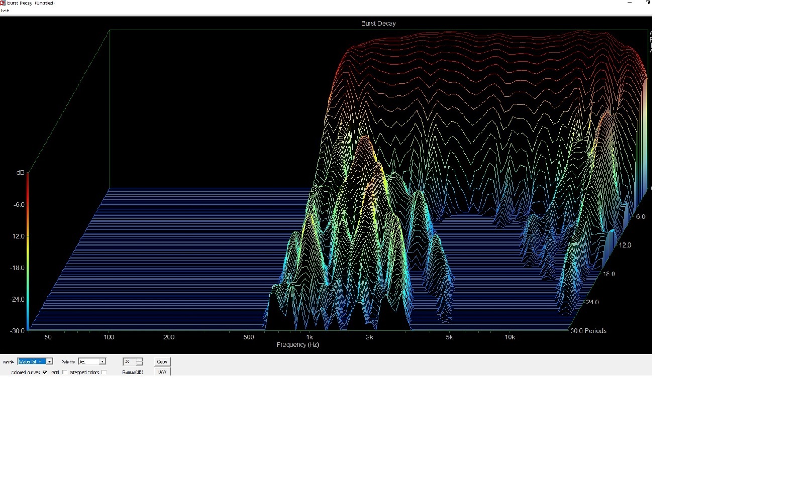Screen dimensions: 812x504
Task: Click the 30.0 Periods axis label
Action: point(588,331)
